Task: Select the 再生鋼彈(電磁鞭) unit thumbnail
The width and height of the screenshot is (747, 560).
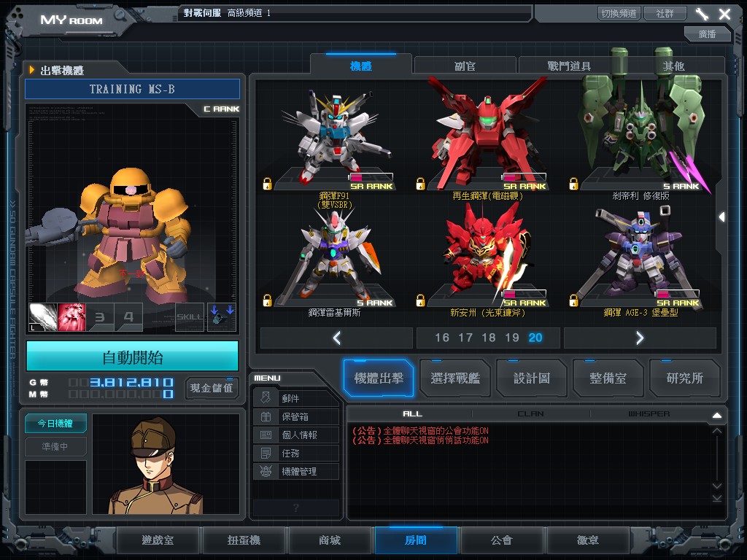Action: 487,138
